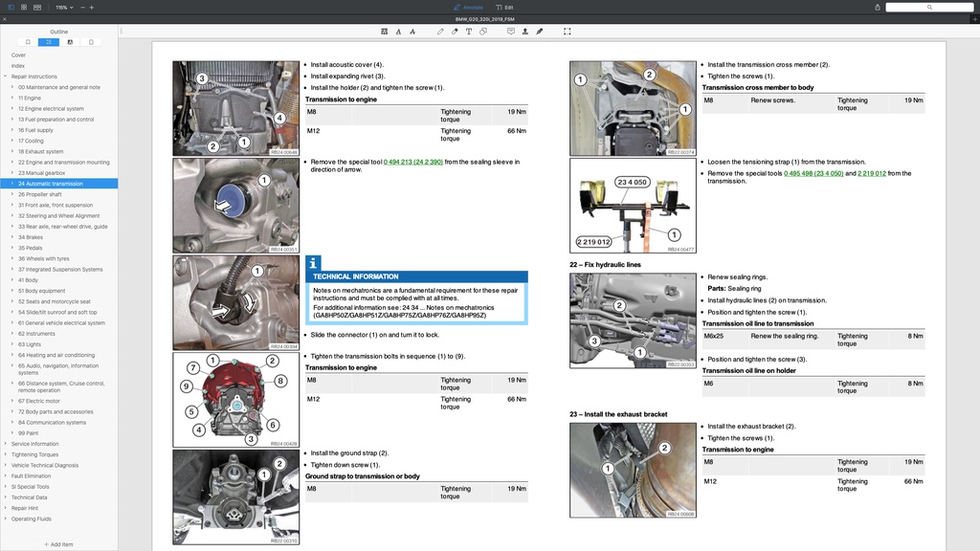Click the selection area crop tool
The width and height of the screenshot is (980, 551).
click(x=567, y=32)
